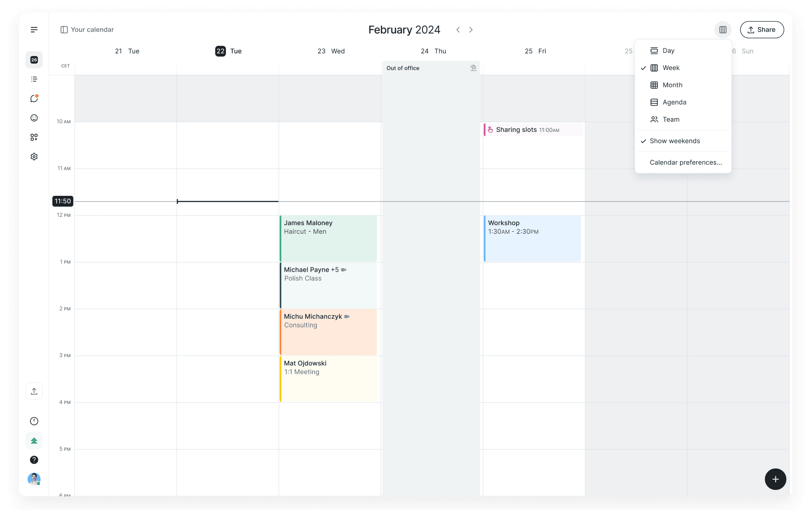Image resolution: width=812 pixels, height=510 pixels.
Task: Toggle the Show weekends option
Action: 675,141
